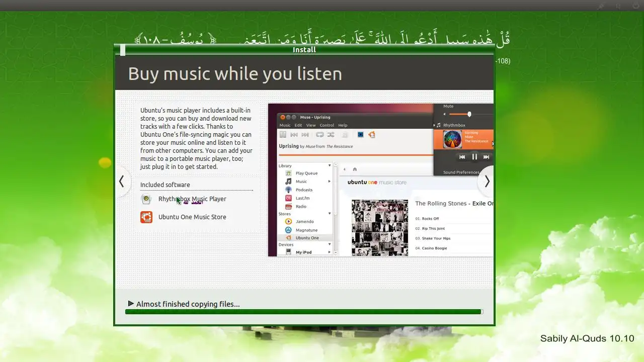
Task: Click pause in the sound menu
Action: (x=474, y=157)
